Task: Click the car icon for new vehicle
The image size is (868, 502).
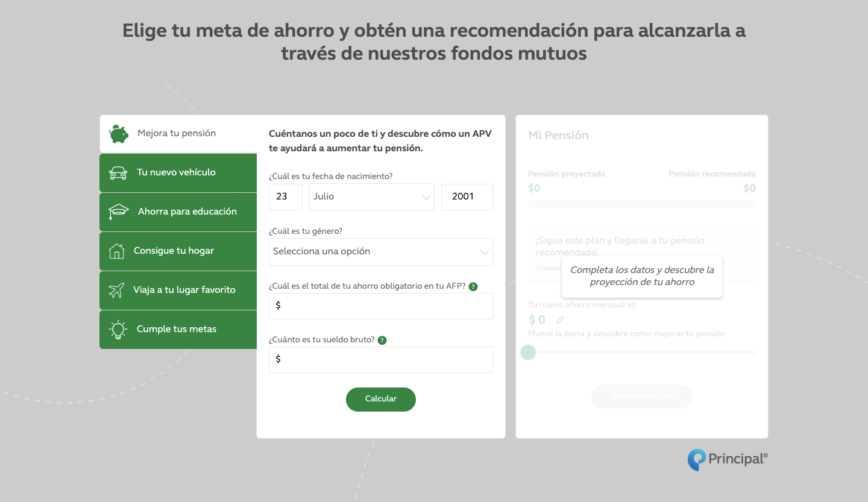Action: 118,173
